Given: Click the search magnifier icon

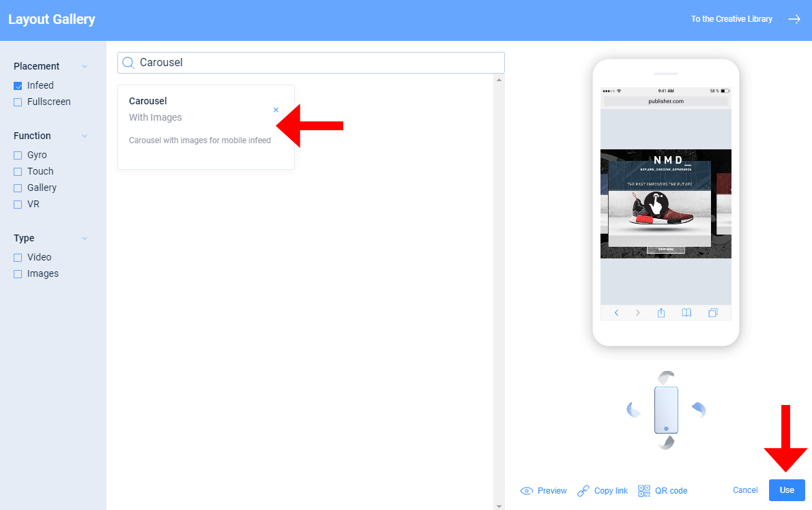Looking at the screenshot, I should [x=128, y=63].
